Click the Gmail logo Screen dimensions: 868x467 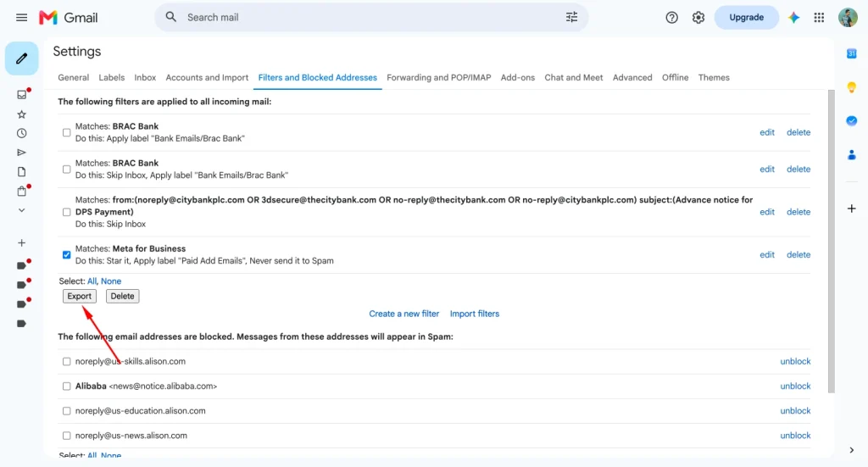68,18
